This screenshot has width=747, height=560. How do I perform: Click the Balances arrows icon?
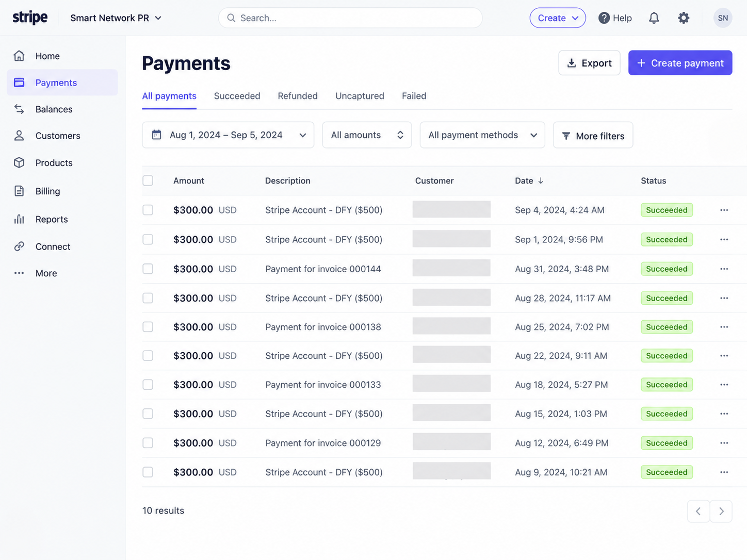coord(19,109)
